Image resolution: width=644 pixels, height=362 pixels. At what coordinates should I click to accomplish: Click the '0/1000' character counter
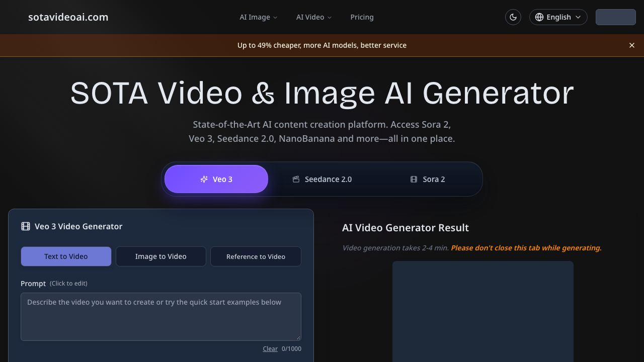[291, 348]
